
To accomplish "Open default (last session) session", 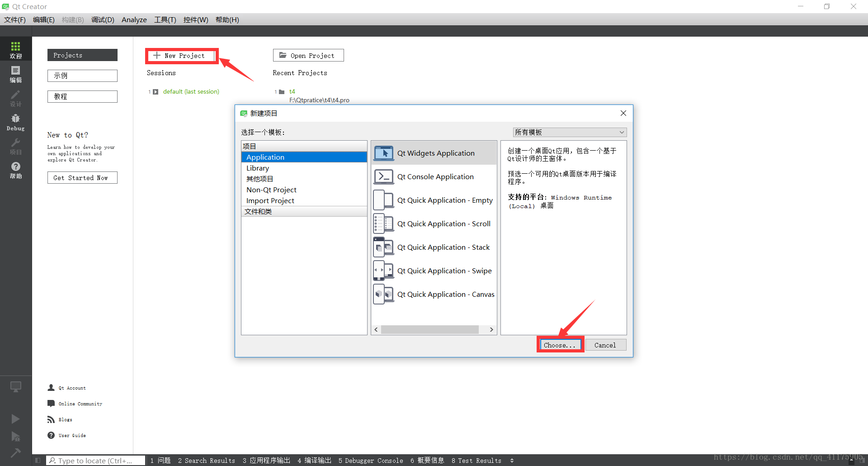I will coord(191,91).
